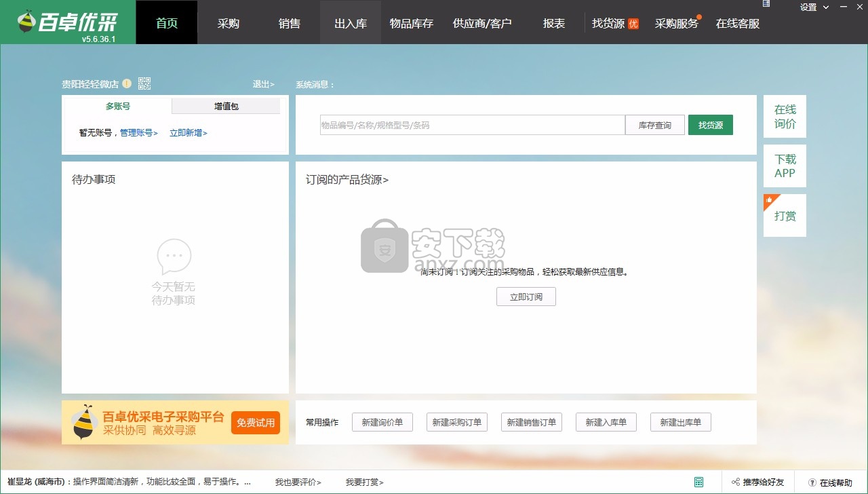Open the 供应商/客户 menu
This screenshot has height=494, width=868.
[482, 23]
